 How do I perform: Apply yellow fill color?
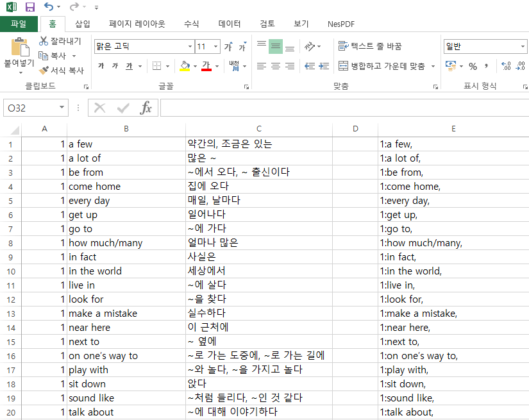point(185,66)
